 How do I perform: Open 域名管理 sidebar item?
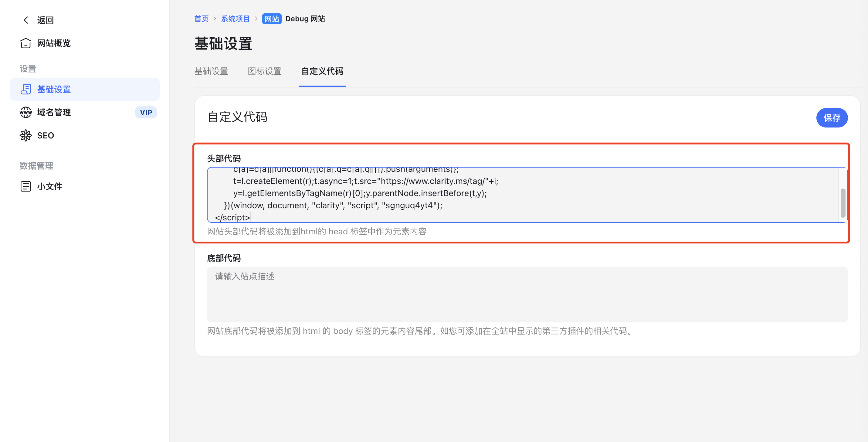click(x=85, y=112)
